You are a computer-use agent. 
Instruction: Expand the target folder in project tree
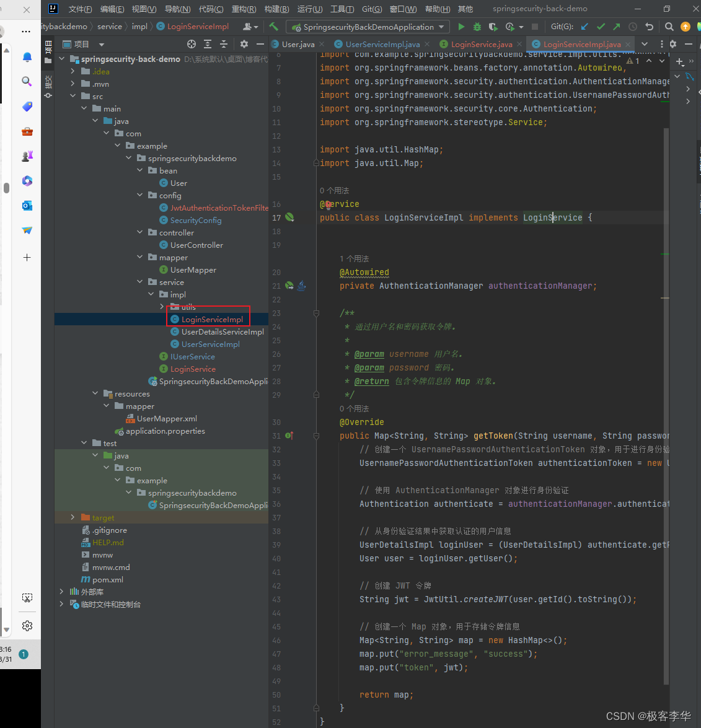pyautogui.click(x=73, y=517)
